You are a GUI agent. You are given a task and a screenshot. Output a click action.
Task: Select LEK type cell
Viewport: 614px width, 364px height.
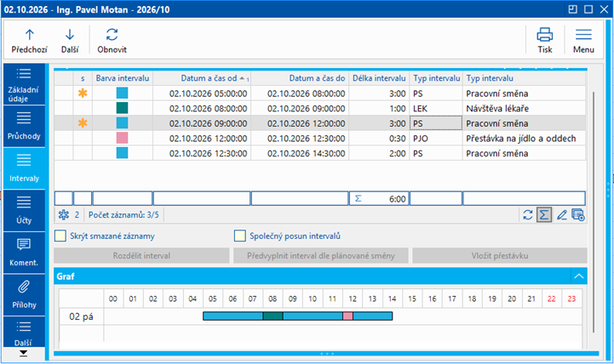(436, 108)
